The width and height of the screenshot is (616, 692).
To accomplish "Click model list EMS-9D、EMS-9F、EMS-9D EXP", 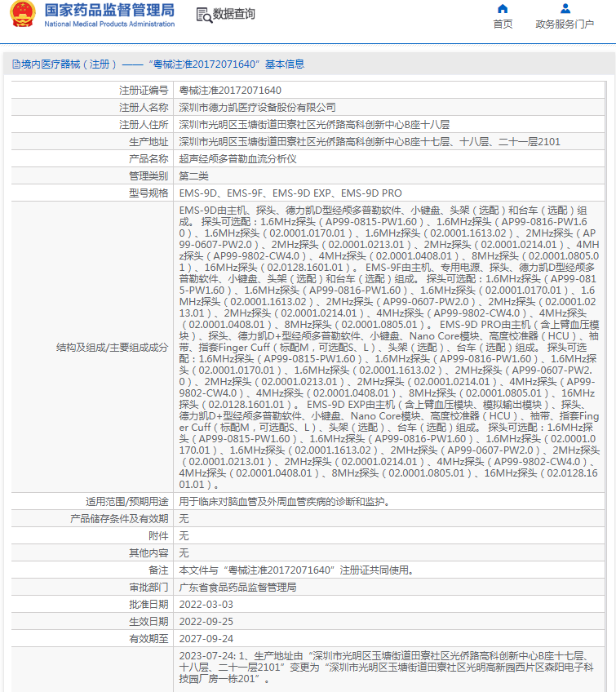I will pos(290,193).
